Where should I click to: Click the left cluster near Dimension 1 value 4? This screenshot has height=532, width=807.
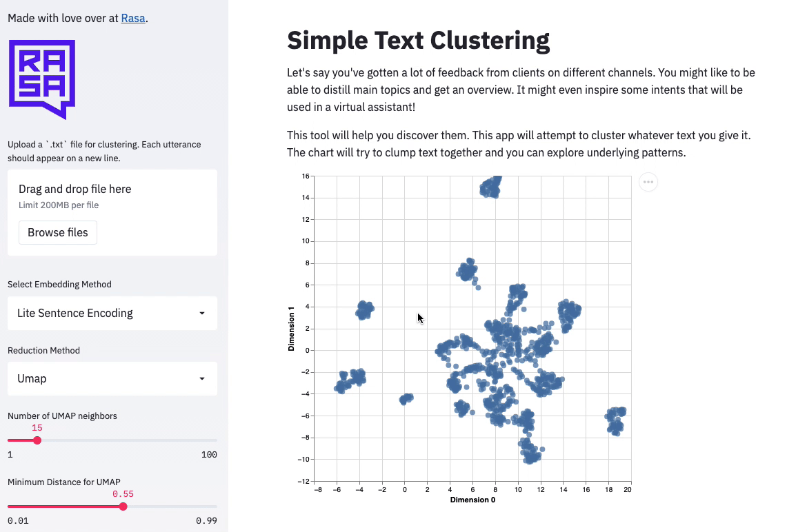(365, 310)
